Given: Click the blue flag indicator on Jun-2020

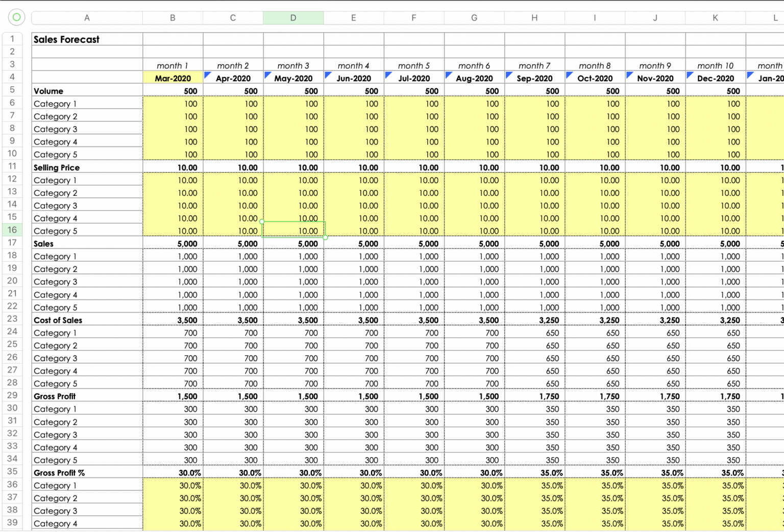Looking at the screenshot, I should click(x=328, y=74).
